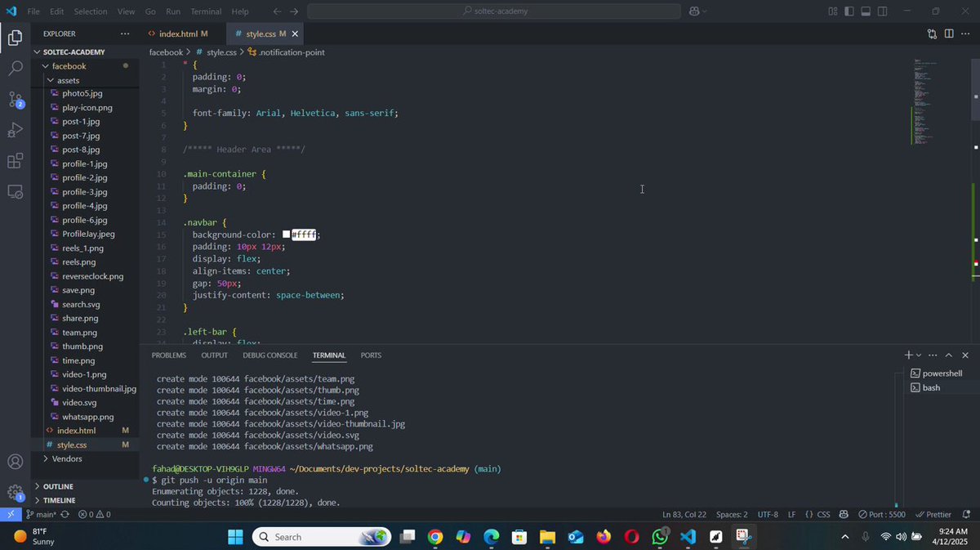Viewport: 980px width, 550px height.
Task: Create a new terminal with plus icon
Action: point(908,355)
